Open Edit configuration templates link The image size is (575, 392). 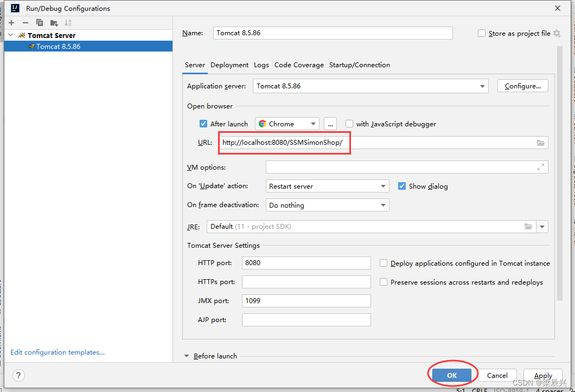(58, 352)
